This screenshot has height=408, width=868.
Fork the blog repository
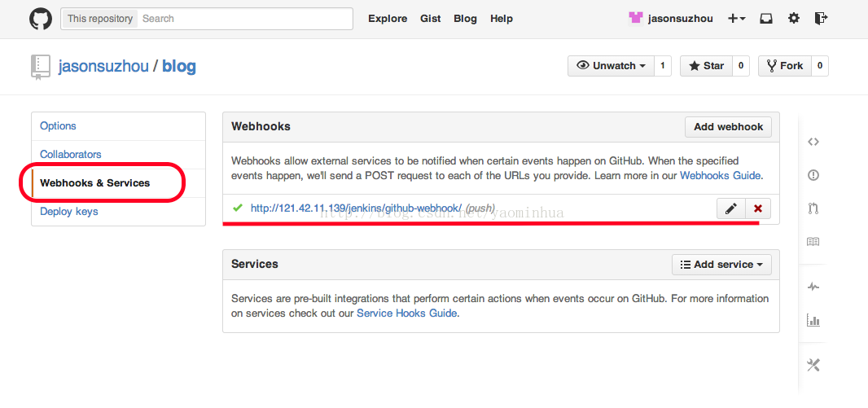point(784,66)
